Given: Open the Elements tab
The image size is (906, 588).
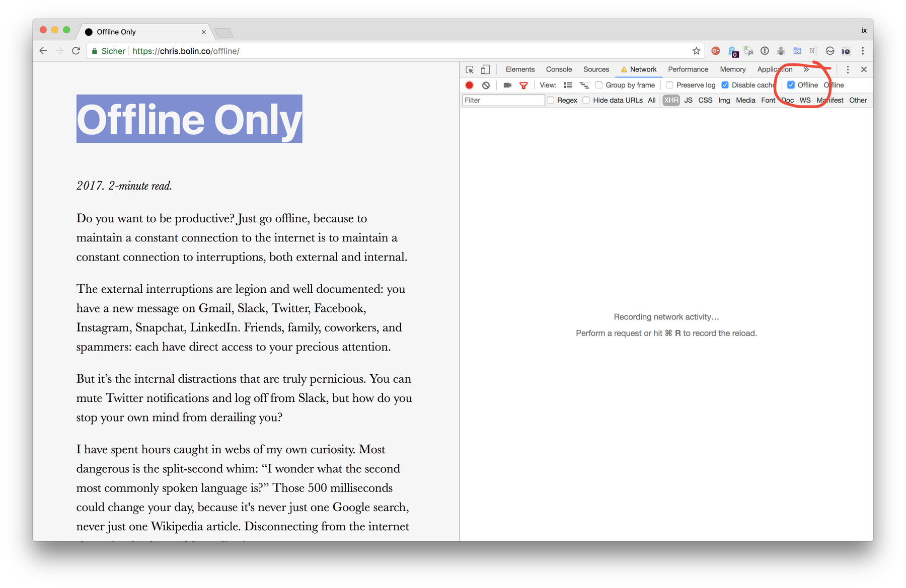Looking at the screenshot, I should (x=520, y=69).
